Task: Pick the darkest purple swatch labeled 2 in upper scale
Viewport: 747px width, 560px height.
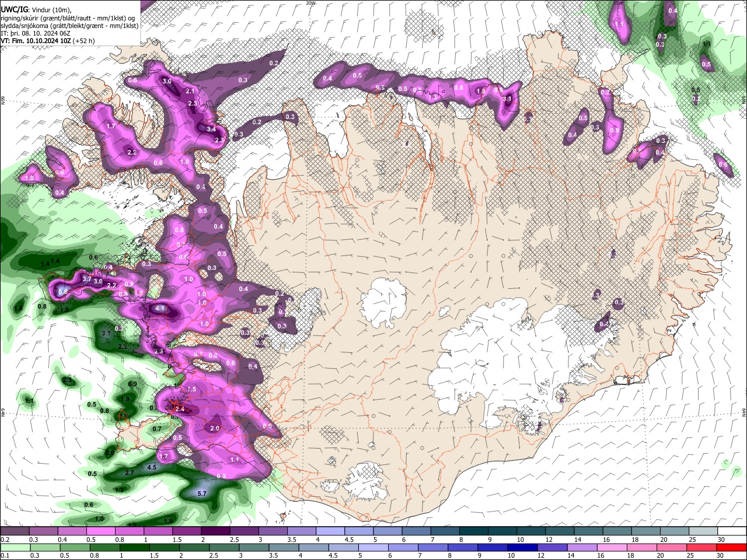Action: [x=215, y=531]
